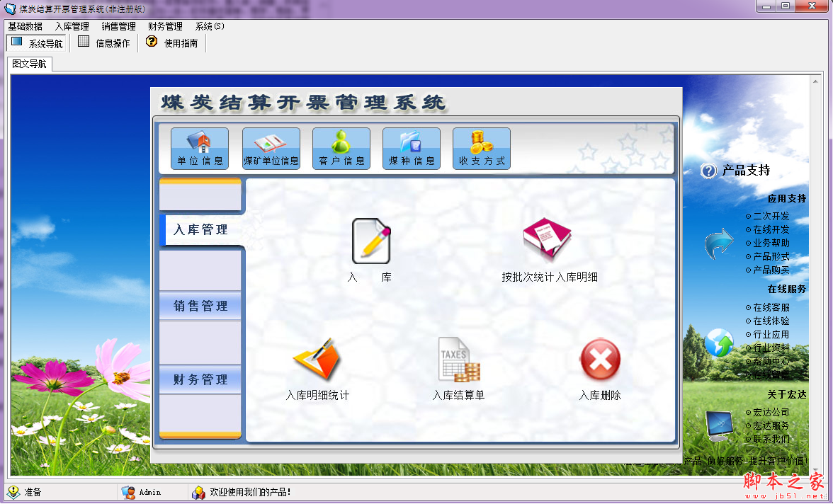Click the 二次开发 support link
833x504 pixels.
click(x=771, y=216)
